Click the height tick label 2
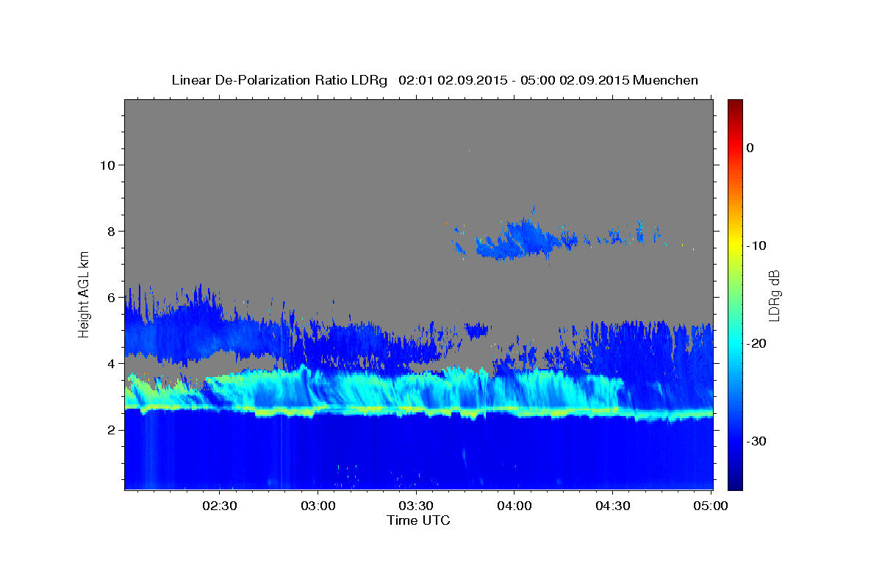882x588 pixels. click(112, 429)
